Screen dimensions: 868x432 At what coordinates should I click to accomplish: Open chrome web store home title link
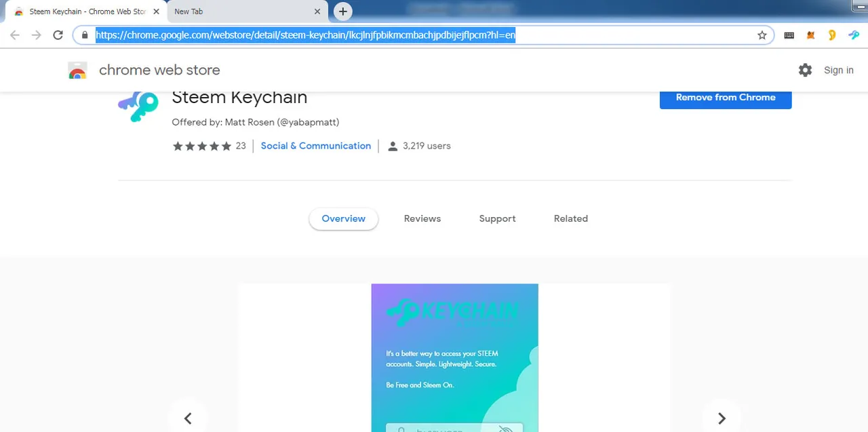click(x=159, y=70)
